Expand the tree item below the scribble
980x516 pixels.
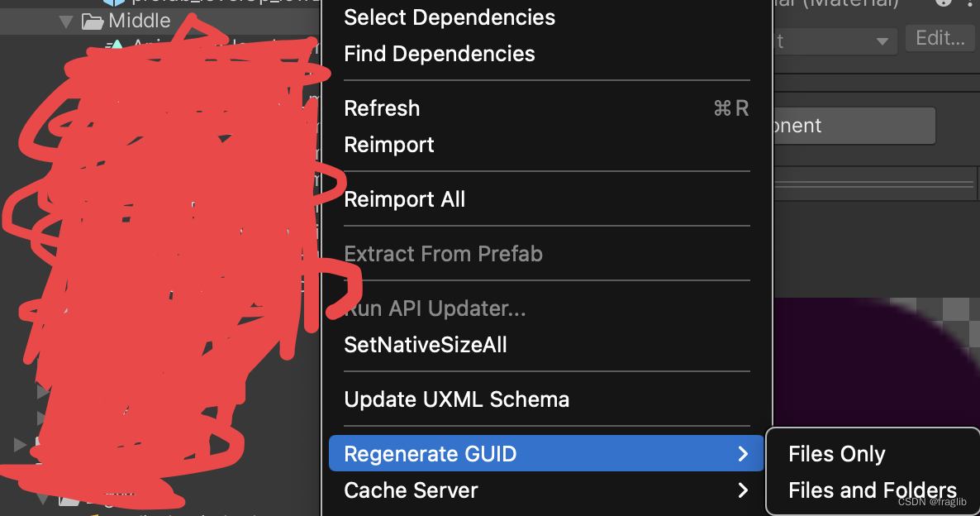click(x=18, y=443)
